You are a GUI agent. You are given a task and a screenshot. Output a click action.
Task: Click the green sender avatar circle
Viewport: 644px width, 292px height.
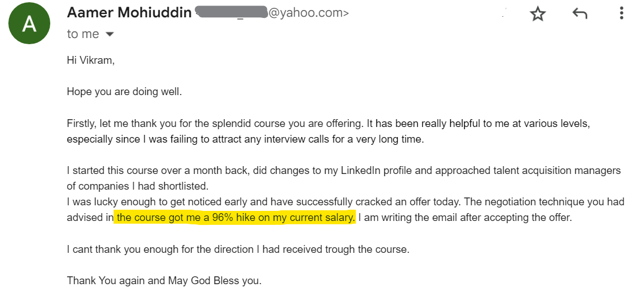(x=29, y=23)
